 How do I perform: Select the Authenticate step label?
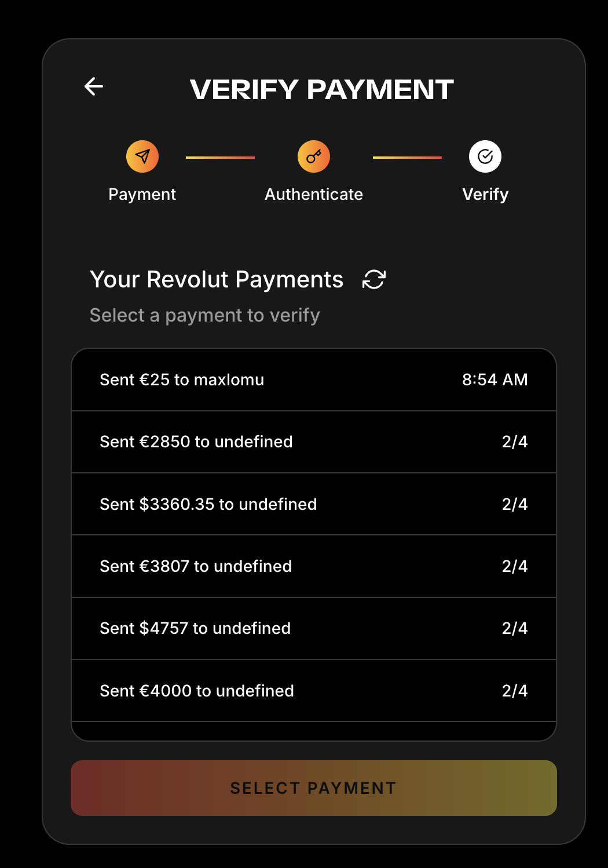point(314,194)
